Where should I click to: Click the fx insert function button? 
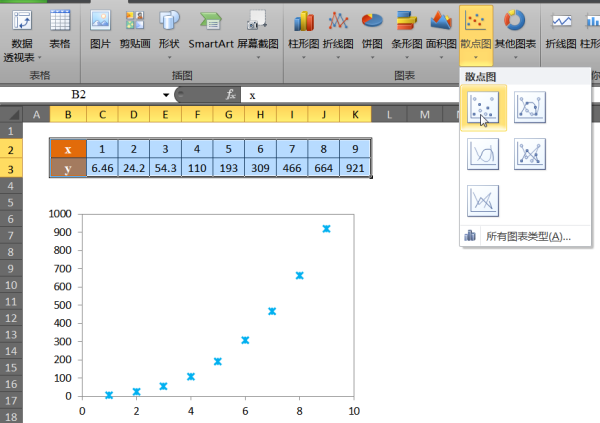click(230, 95)
